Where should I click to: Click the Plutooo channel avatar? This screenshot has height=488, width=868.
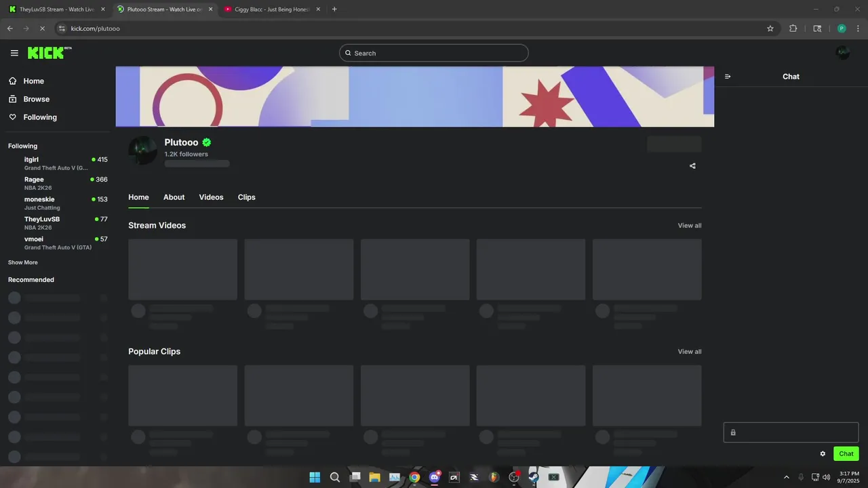point(142,150)
